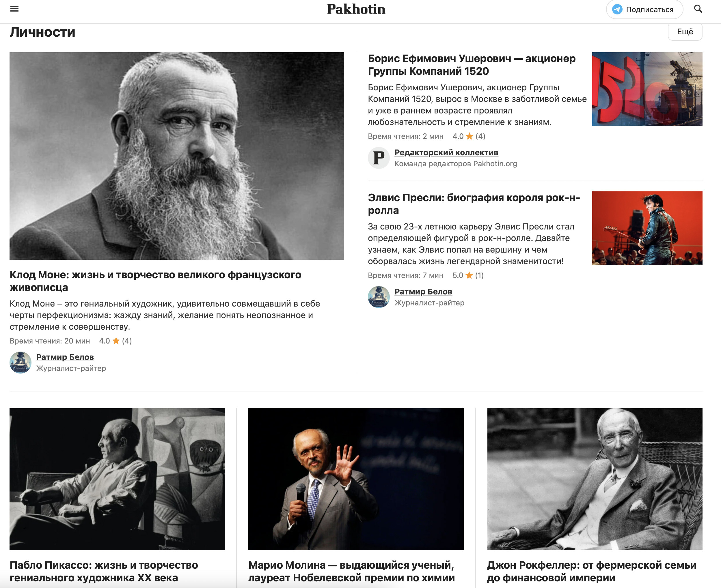Click the Pakhotin site logo

[356, 9]
